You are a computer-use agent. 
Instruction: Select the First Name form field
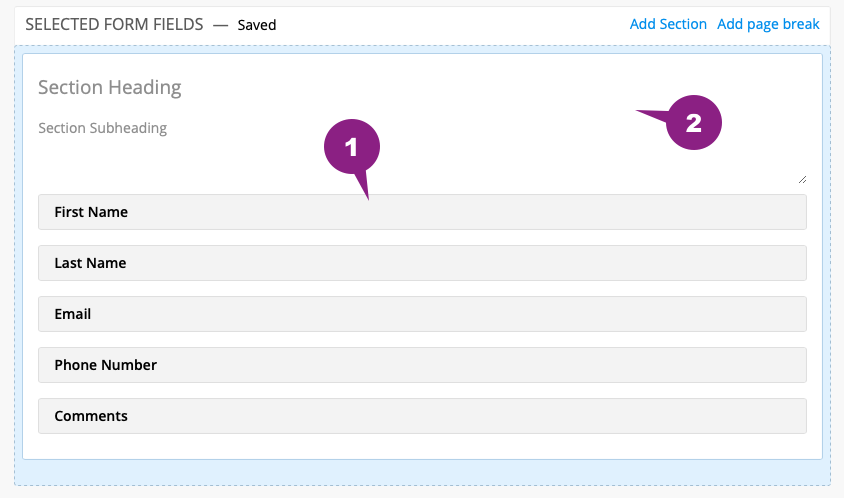(423, 212)
